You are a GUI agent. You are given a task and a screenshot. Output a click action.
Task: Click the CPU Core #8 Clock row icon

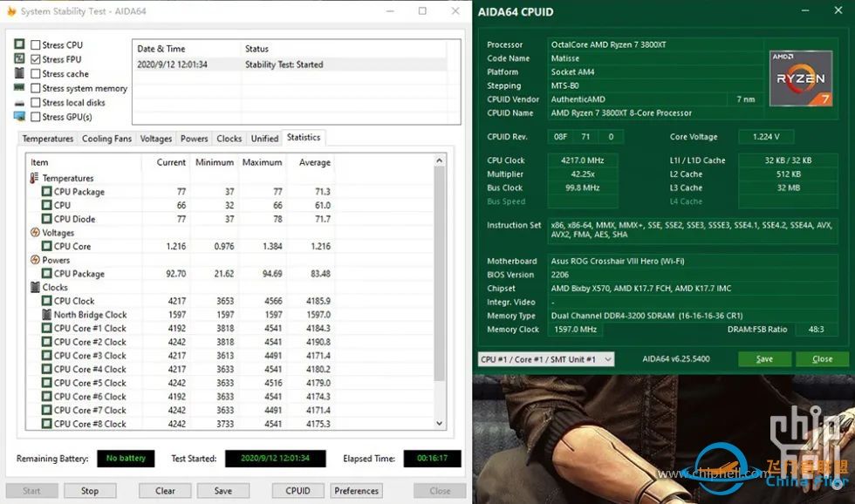tap(47, 424)
